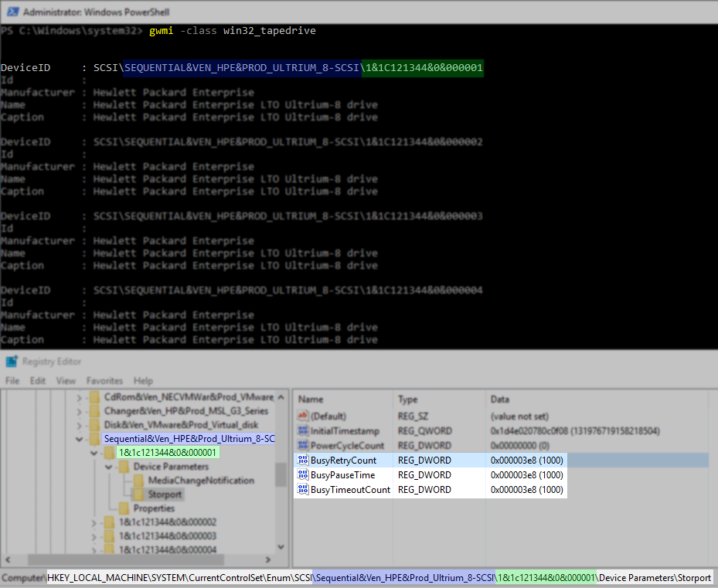Click the BusyPauseTime DWORD value icon

tap(303, 474)
